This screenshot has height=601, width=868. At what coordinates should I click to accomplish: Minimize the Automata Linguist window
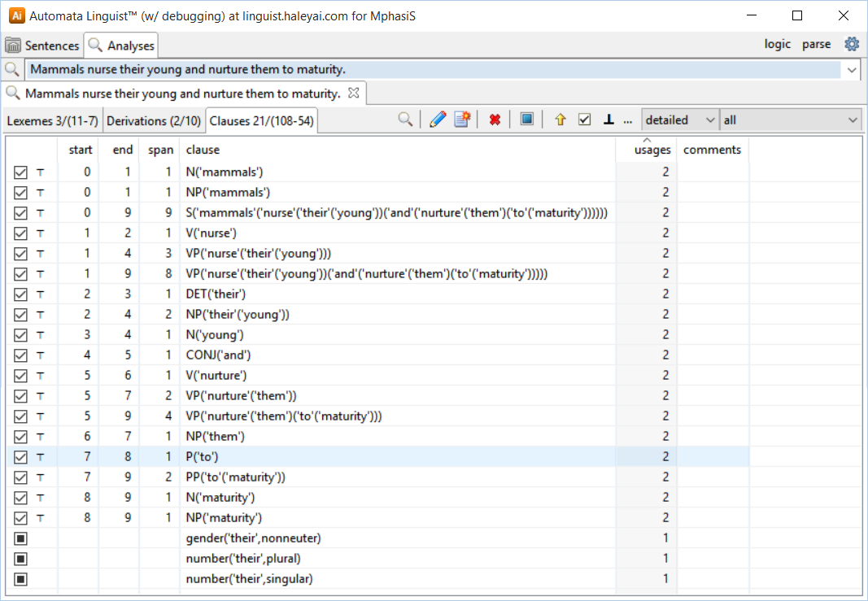pos(751,15)
